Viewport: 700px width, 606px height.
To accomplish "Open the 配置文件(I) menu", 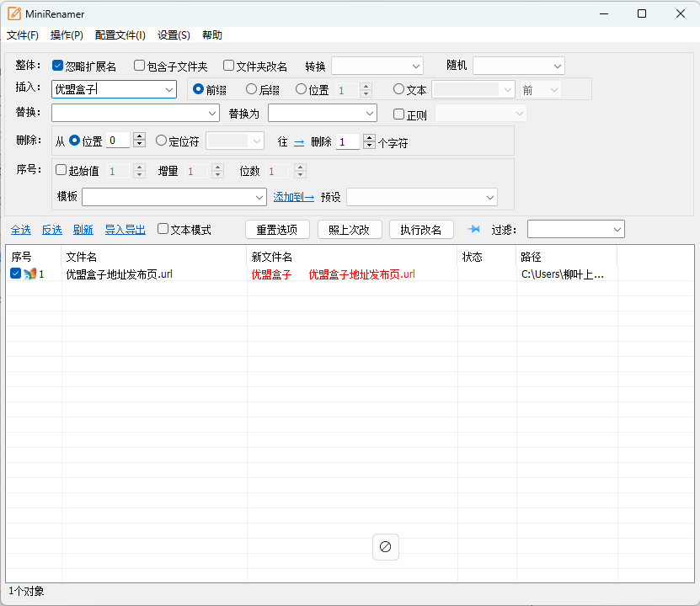I will click(x=120, y=35).
